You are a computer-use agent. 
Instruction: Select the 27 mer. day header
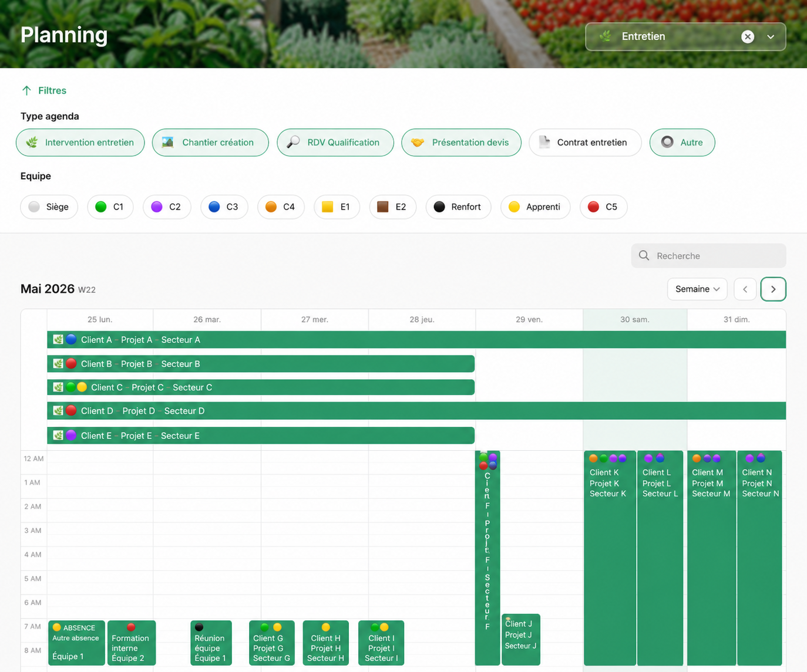[315, 320]
